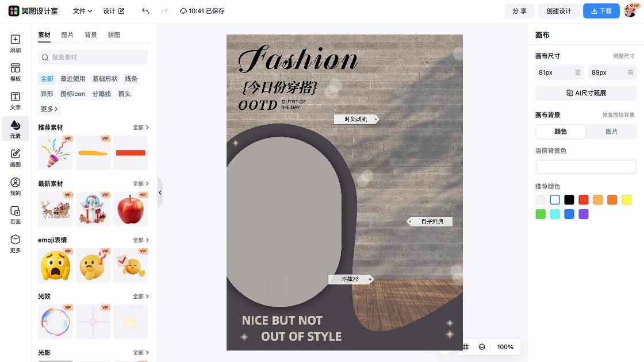
Task: Switch canvas background to 图片 mode
Action: [611, 132]
